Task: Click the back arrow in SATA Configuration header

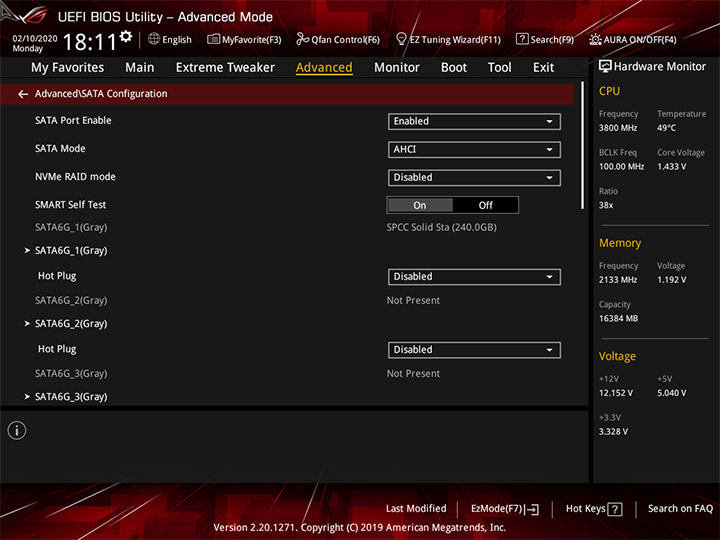Action: tap(23, 94)
